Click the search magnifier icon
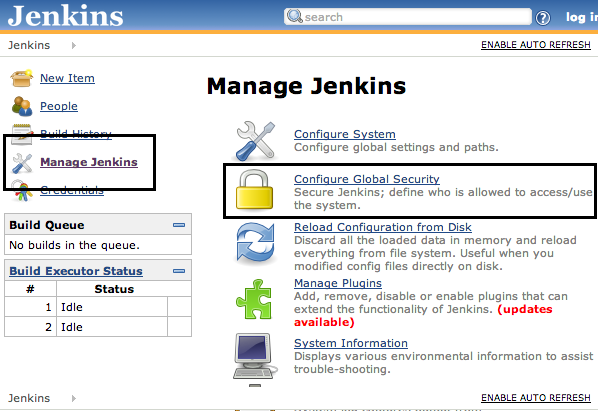Image resolution: width=598 pixels, height=411 pixels. tap(294, 16)
